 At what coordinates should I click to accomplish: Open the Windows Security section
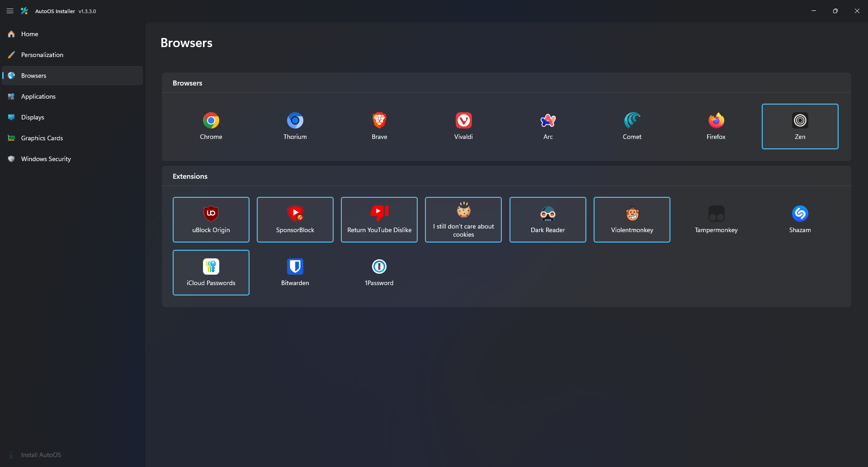pyautogui.click(x=72, y=159)
